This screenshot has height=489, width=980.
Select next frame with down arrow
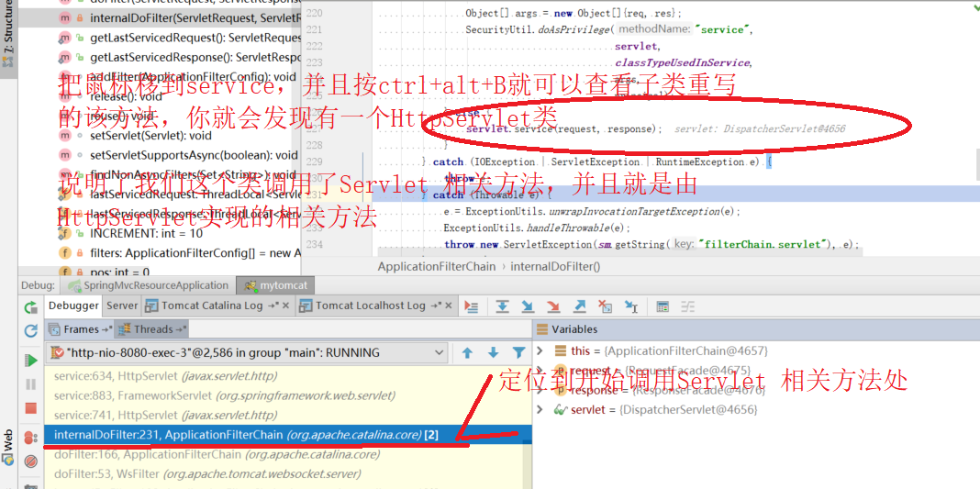[493, 353]
